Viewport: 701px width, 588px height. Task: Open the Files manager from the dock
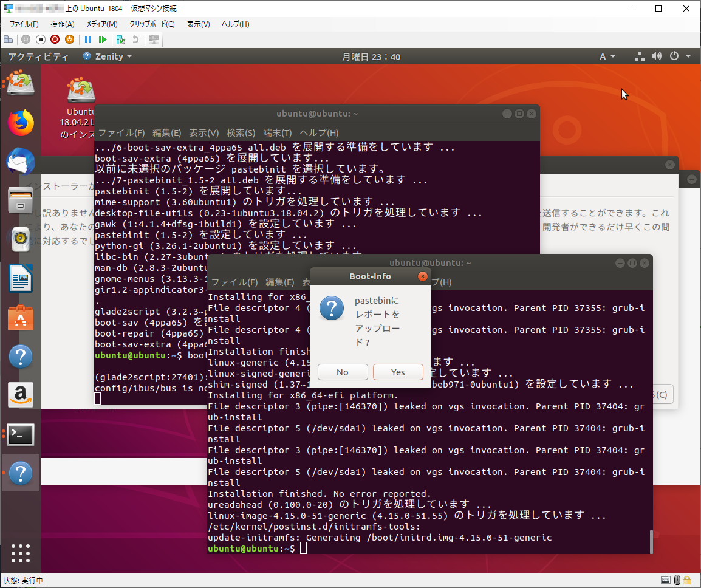[x=21, y=200]
